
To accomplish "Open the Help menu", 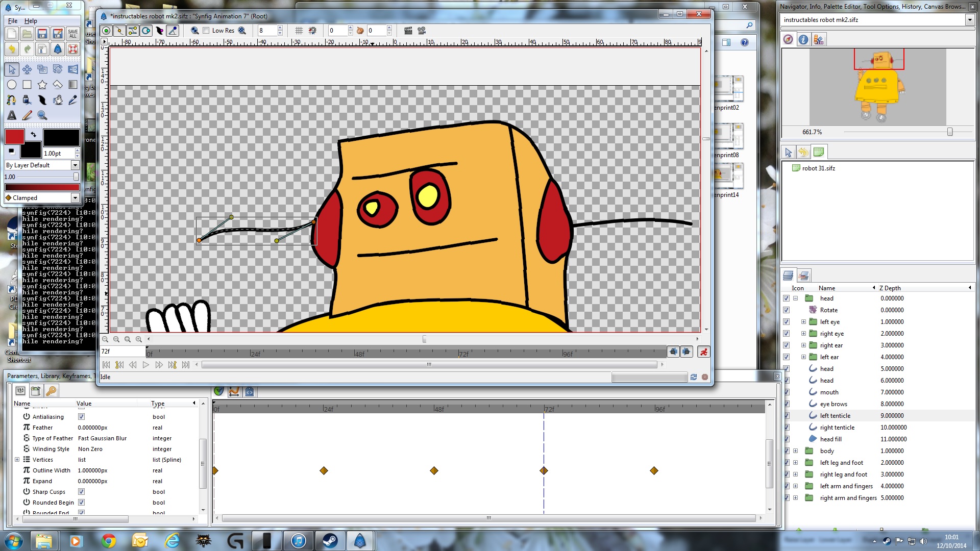I will click(31, 21).
